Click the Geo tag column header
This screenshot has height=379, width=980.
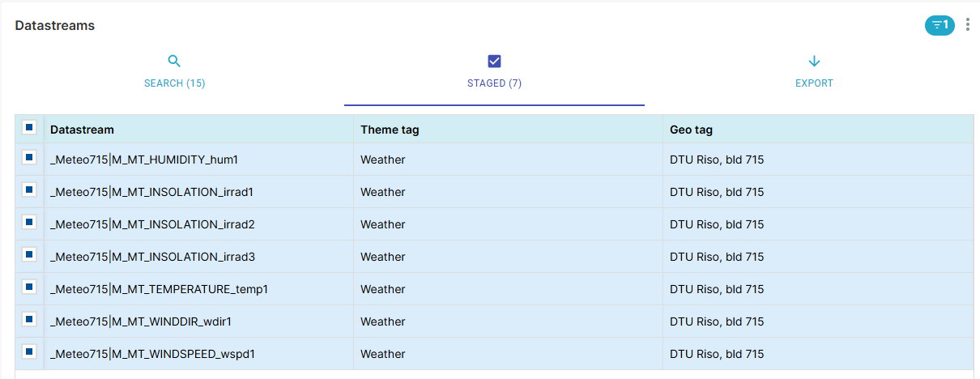pos(691,130)
